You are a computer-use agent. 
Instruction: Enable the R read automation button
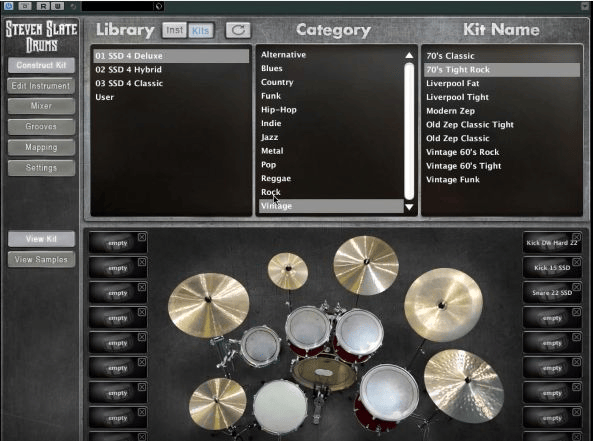point(44,6)
